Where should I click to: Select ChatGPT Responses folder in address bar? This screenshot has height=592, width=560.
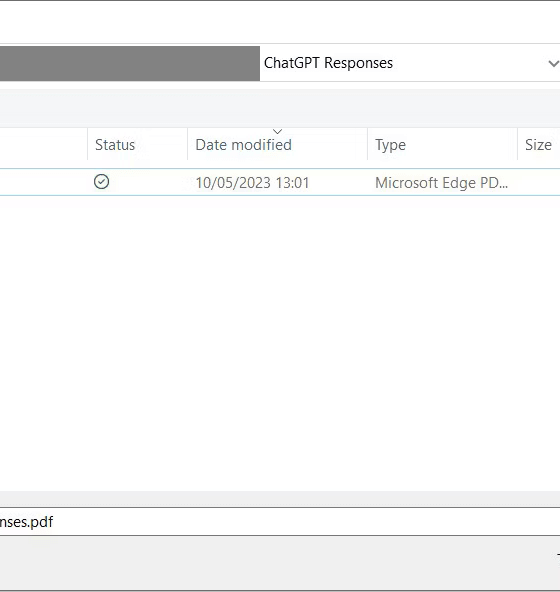tap(328, 63)
